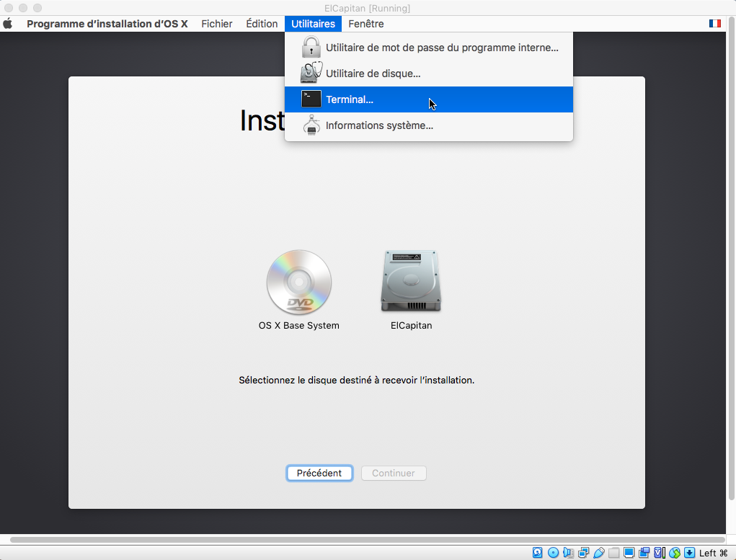Click the VirtualBox CPU virtualization indicator
The height and width of the screenshot is (560, 736).
[660, 553]
